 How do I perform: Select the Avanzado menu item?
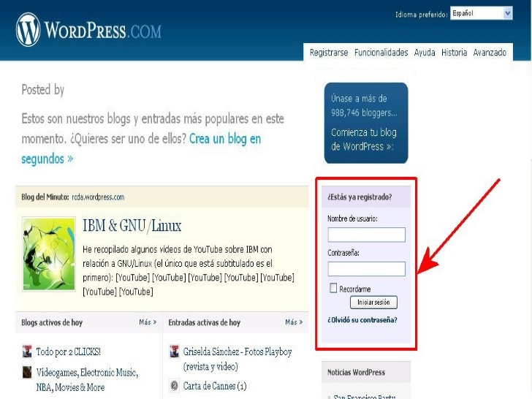coord(490,53)
